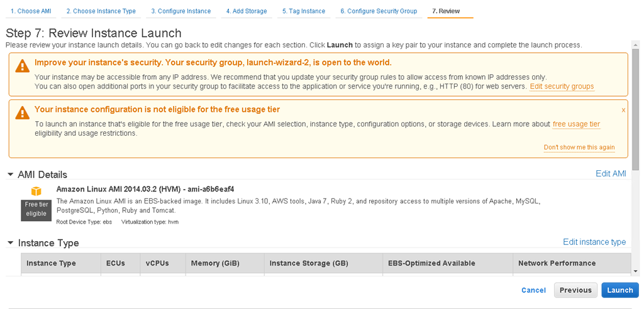Switch to 3. Configure Instance tab
Image resolution: width=644 pixels, height=309 pixels.
[180, 11]
